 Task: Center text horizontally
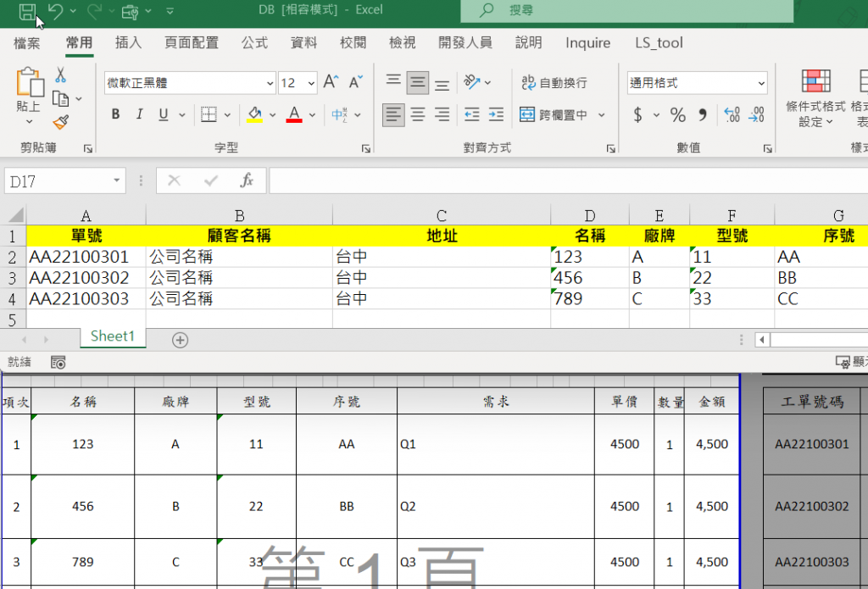click(418, 115)
